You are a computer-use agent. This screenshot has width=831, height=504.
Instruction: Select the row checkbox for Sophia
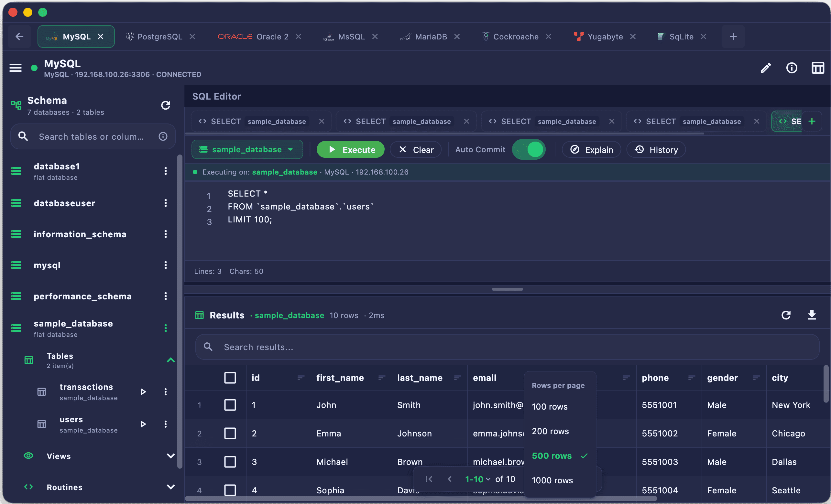230,490
